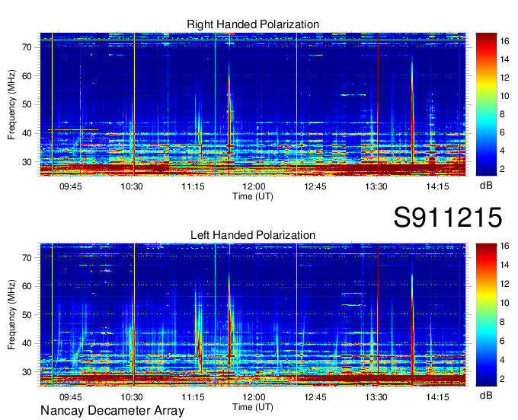Click the bottom colorbar's 8 dB label
The height and width of the screenshot is (420, 518).
pos(502,322)
